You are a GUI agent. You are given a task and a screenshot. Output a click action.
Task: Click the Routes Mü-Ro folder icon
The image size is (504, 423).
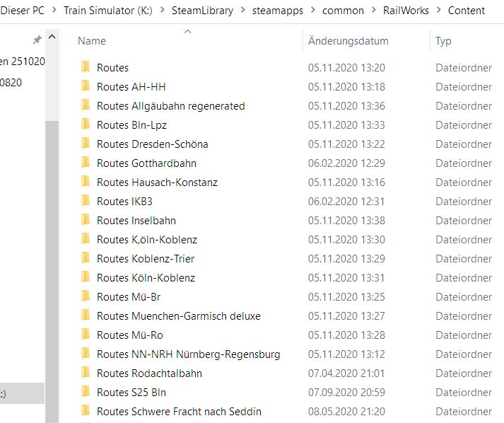(x=86, y=334)
